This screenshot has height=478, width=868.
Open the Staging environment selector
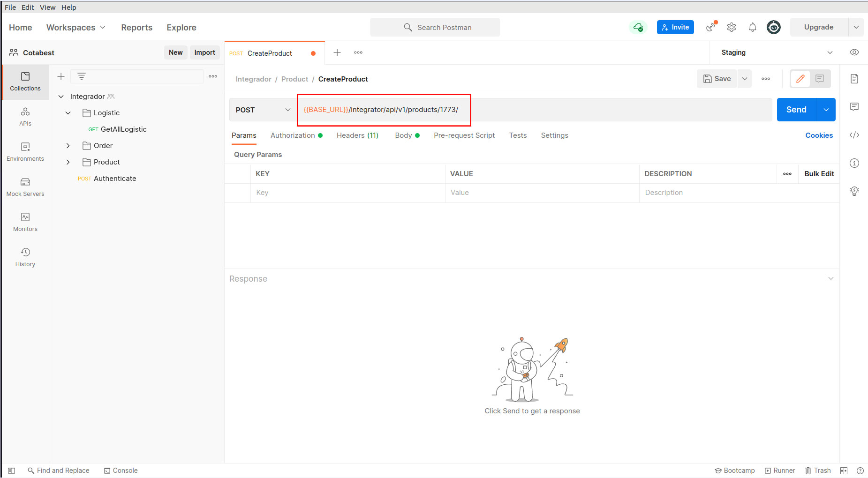pos(777,52)
